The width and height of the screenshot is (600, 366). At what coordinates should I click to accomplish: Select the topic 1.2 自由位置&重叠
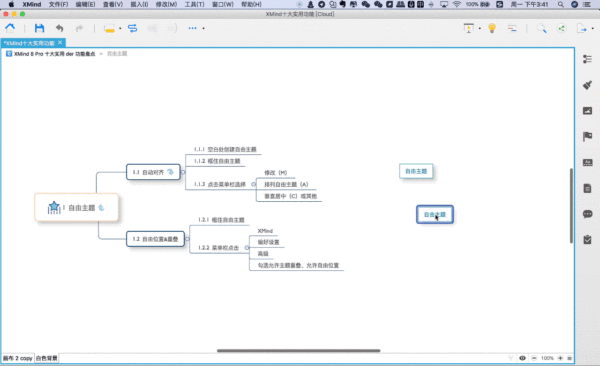[155, 239]
